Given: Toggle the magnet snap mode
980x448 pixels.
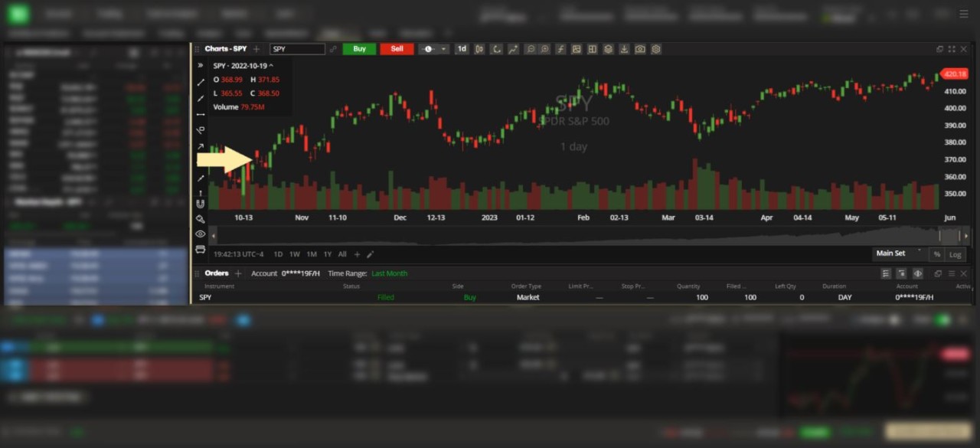Looking at the screenshot, I should coord(201,204).
